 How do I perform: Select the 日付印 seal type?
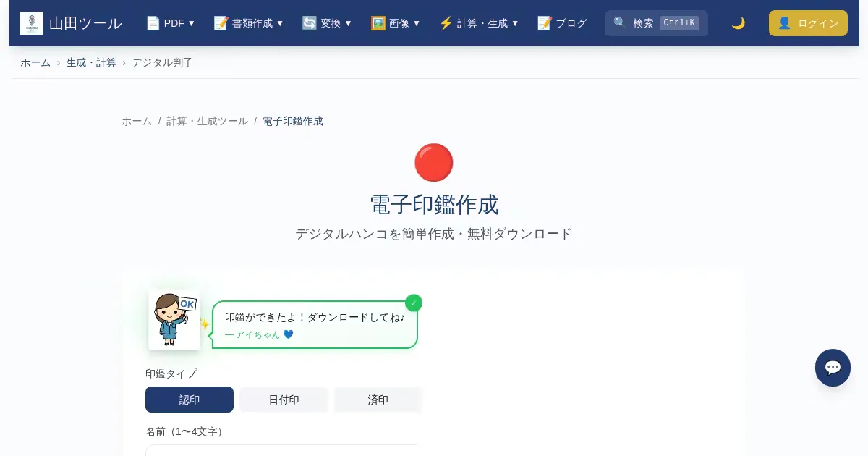pos(284,400)
